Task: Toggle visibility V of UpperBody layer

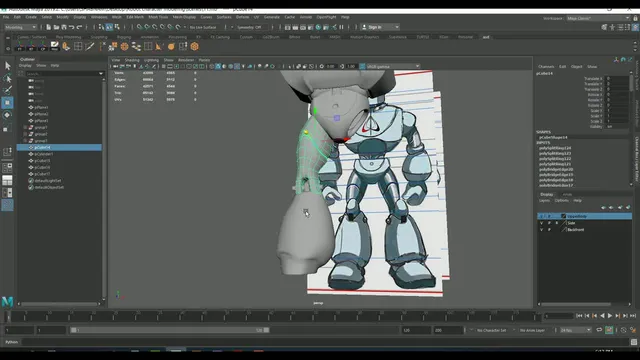Action: click(542, 216)
